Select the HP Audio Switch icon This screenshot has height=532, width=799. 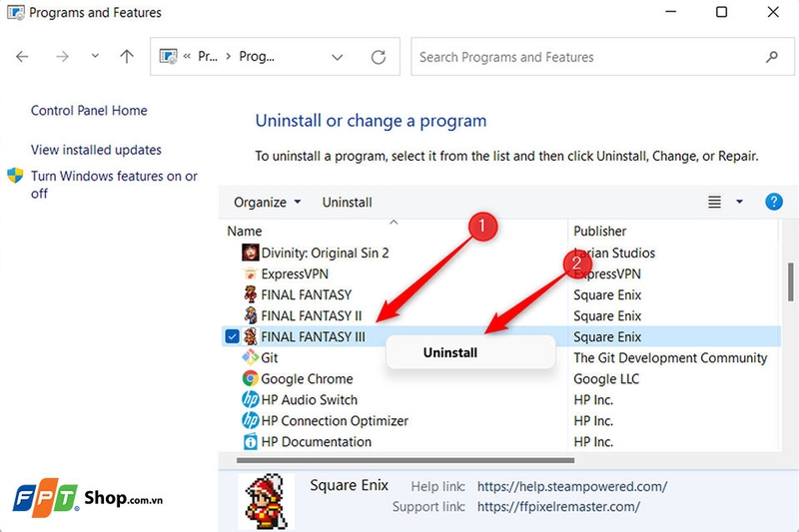pos(251,399)
